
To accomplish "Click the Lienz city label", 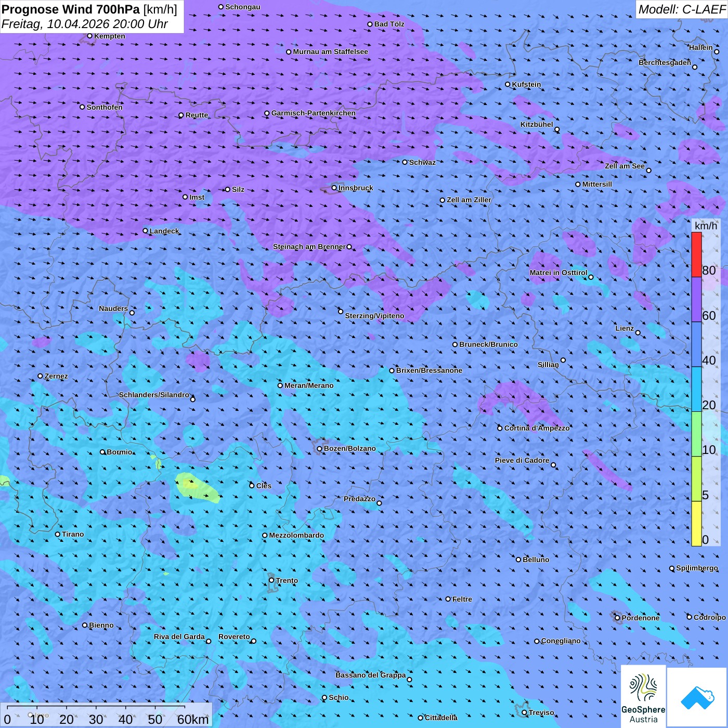I will 625,328.
